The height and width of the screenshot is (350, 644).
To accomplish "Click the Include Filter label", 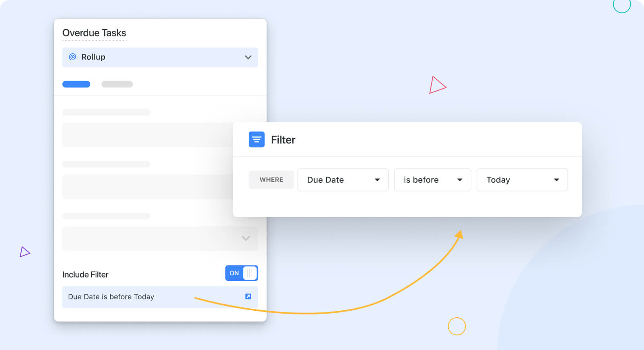I will (x=85, y=275).
